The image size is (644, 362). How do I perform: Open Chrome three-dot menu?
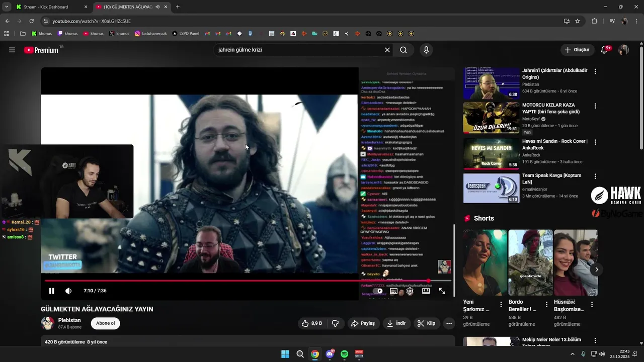point(636,21)
